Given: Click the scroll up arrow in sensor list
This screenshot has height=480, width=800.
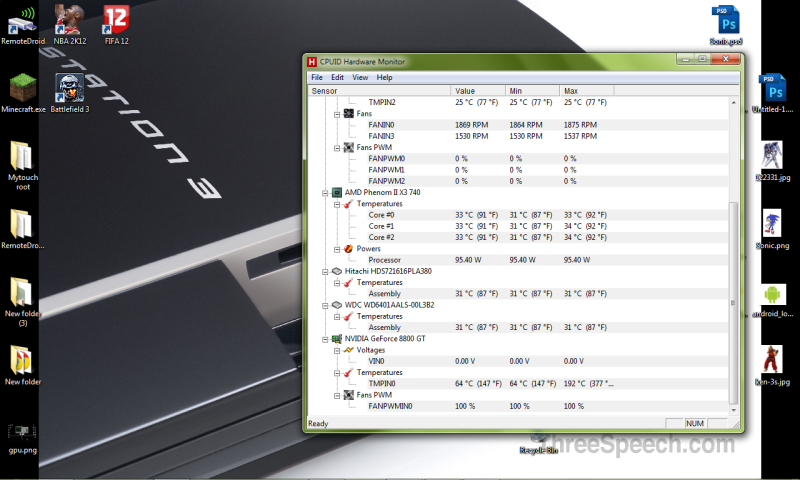Looking at the screenshot, I should (x=734, y=103).
